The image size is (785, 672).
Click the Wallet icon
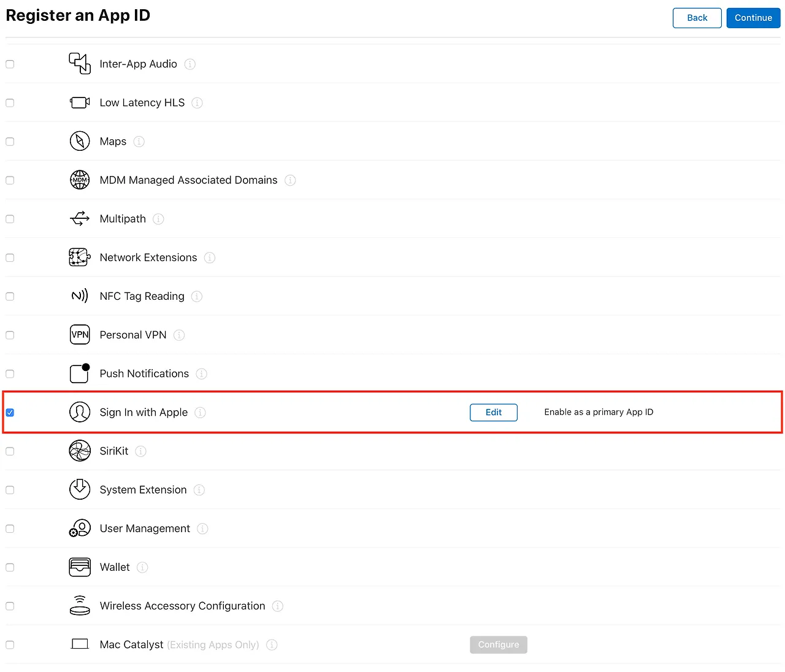coord(80,567)
